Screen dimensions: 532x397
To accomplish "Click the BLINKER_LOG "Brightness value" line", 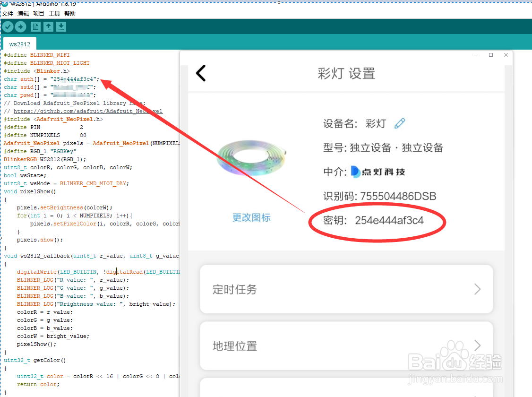I will coord(96,304).
